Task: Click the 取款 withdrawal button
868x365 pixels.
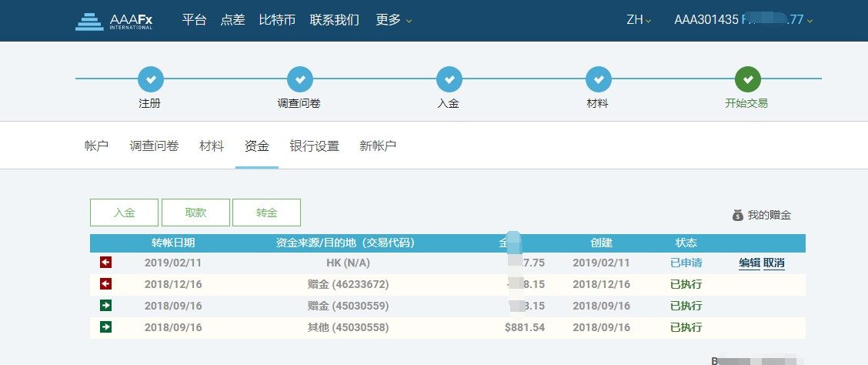Action: [x=195, y=213]
